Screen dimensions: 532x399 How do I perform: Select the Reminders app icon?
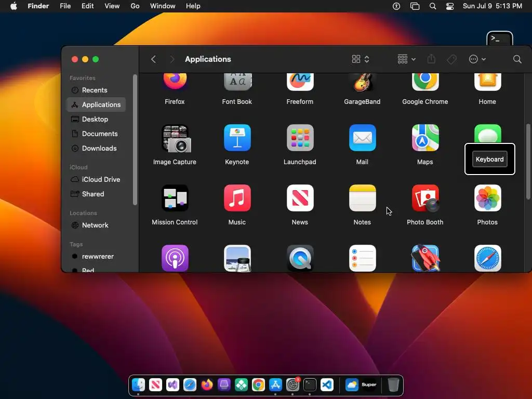(x=362, y=258)
